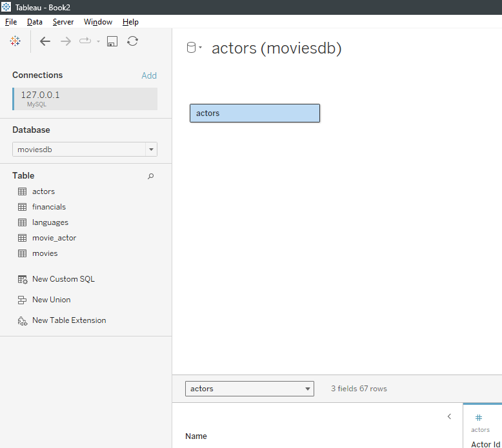Click the grid icon next to financials

click(22, 207)
